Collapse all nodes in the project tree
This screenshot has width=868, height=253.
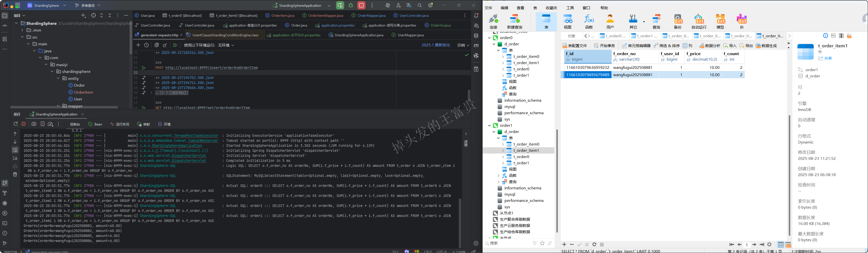pyautogui.click(x=110, y=16)
